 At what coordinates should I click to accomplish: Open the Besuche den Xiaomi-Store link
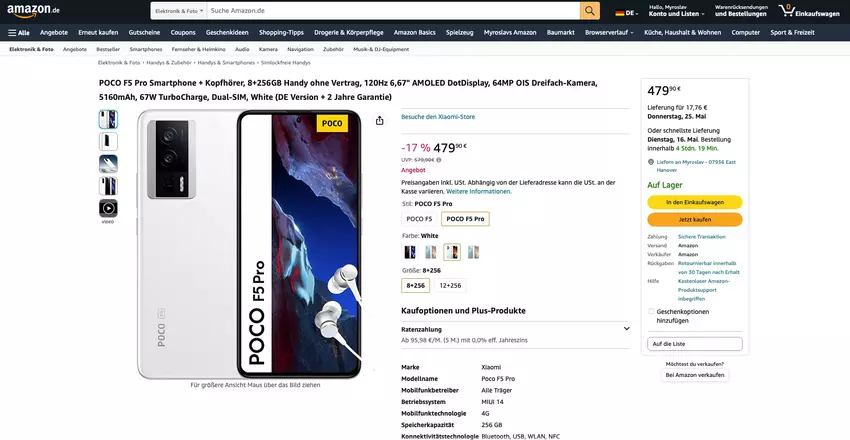pos(438,117)
